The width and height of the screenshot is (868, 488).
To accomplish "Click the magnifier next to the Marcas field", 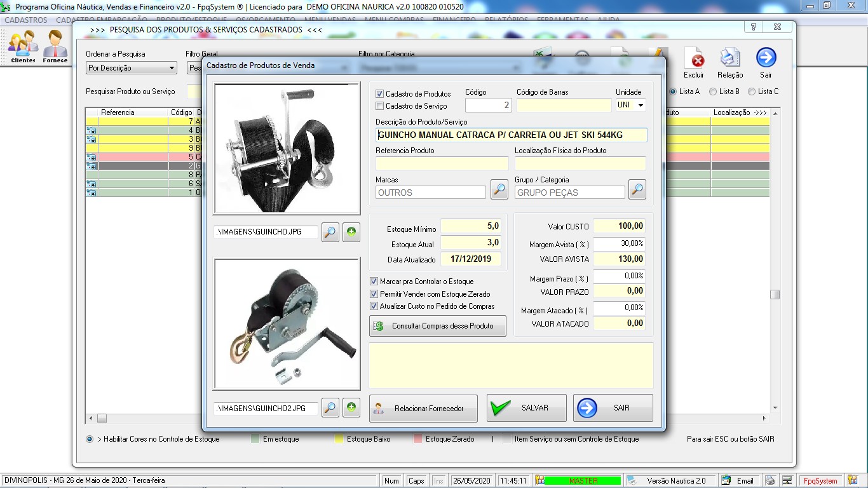I will 499,189.
